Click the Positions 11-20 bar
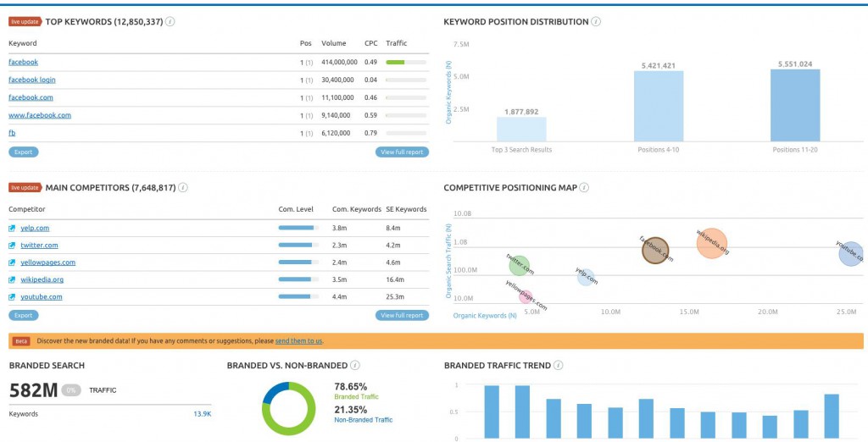Viewport: 868px width, 442px height. click(x=795, y=105)
